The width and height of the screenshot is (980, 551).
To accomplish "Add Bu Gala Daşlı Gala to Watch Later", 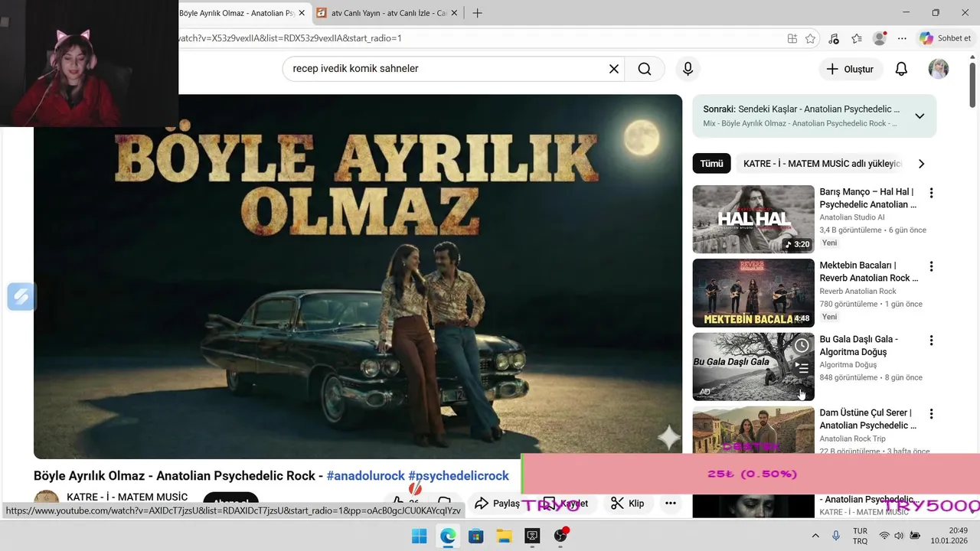I will (x=801, y=345).
